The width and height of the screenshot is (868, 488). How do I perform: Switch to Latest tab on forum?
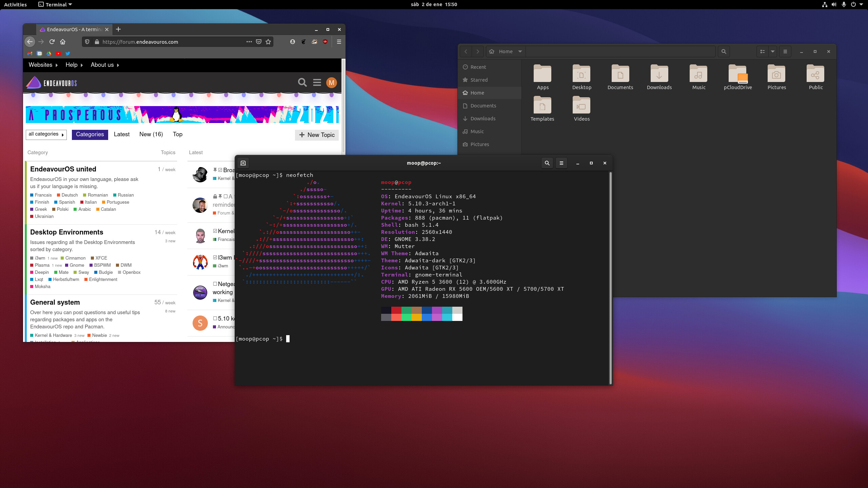coord(121,134)
